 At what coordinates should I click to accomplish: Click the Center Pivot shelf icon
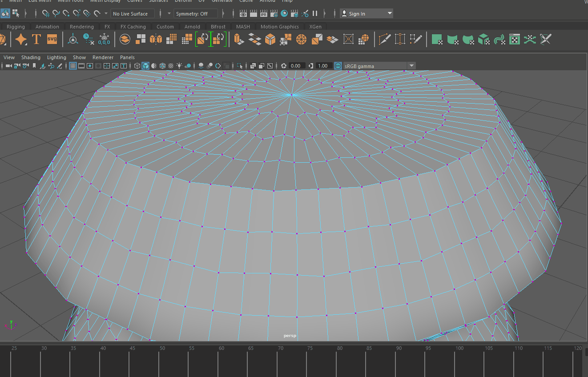coord(73,40)
